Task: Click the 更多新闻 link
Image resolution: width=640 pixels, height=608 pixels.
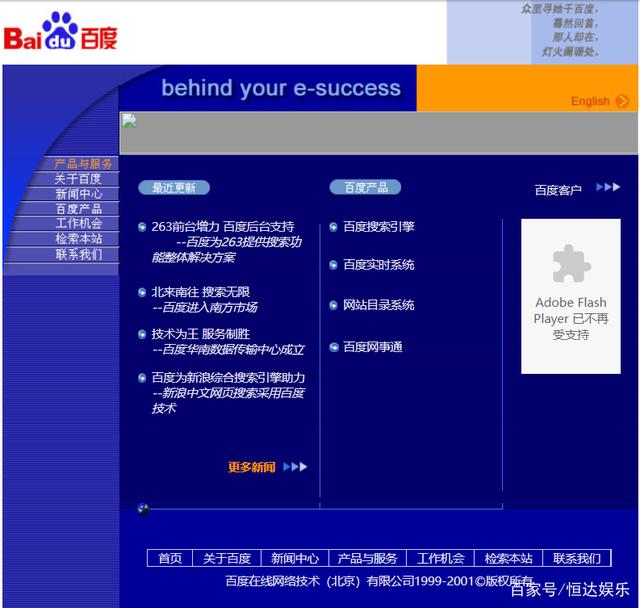Action: tap(252, 467)
